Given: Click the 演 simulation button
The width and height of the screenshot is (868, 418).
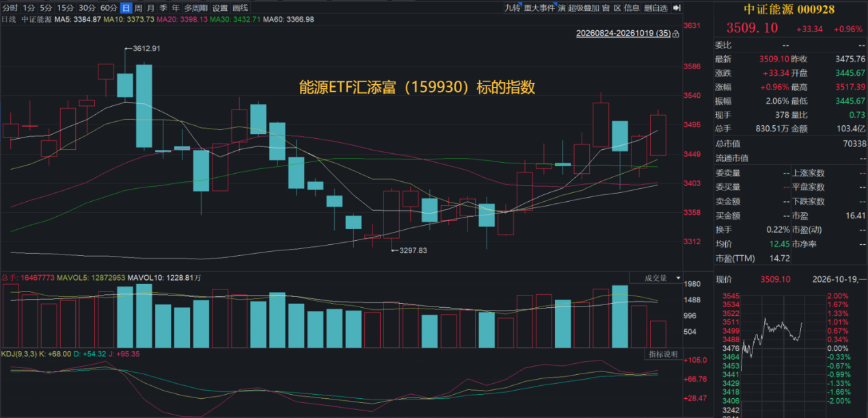Looking at the screenshot, I should (561, 8).
